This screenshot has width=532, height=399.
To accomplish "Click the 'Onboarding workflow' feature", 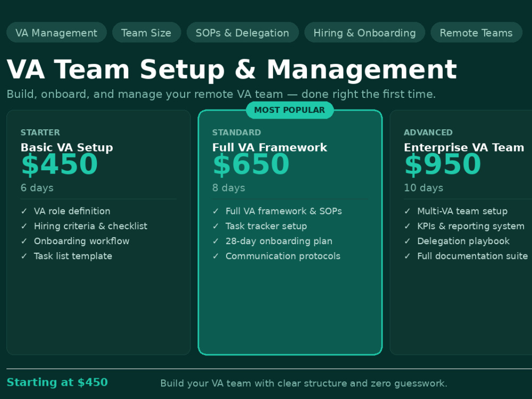I will (x=81, y=241).
